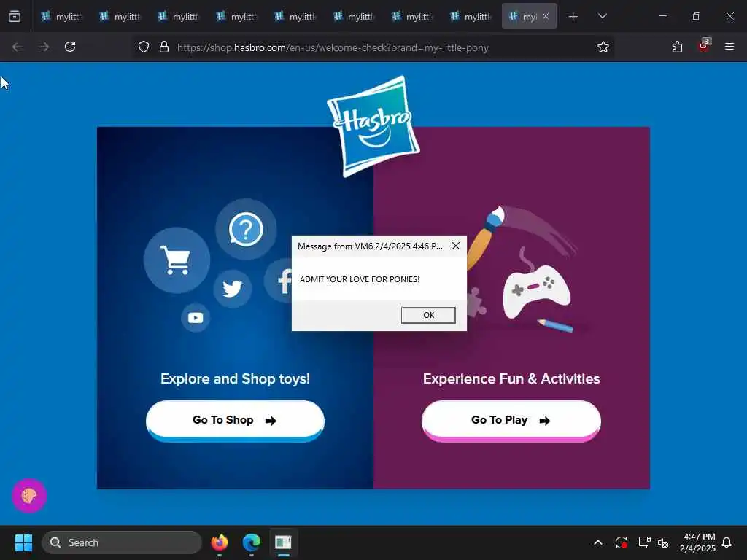Viewport: 747px width, 560px height.
Task: Switch to the second mylitt tab
Action: point(120,17)
